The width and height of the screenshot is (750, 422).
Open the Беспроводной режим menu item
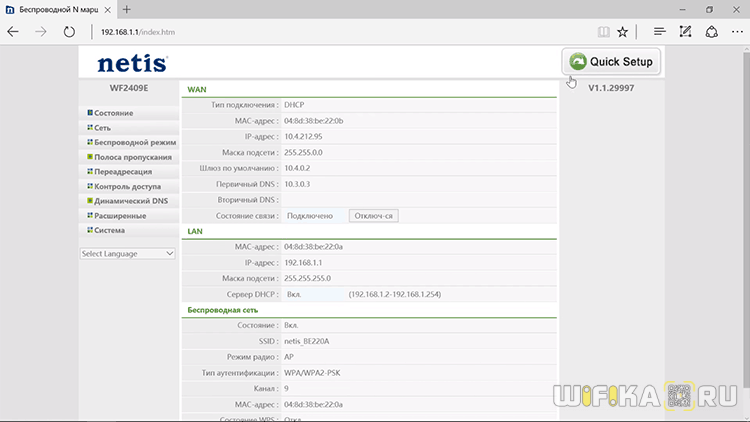tap(135, 142)
